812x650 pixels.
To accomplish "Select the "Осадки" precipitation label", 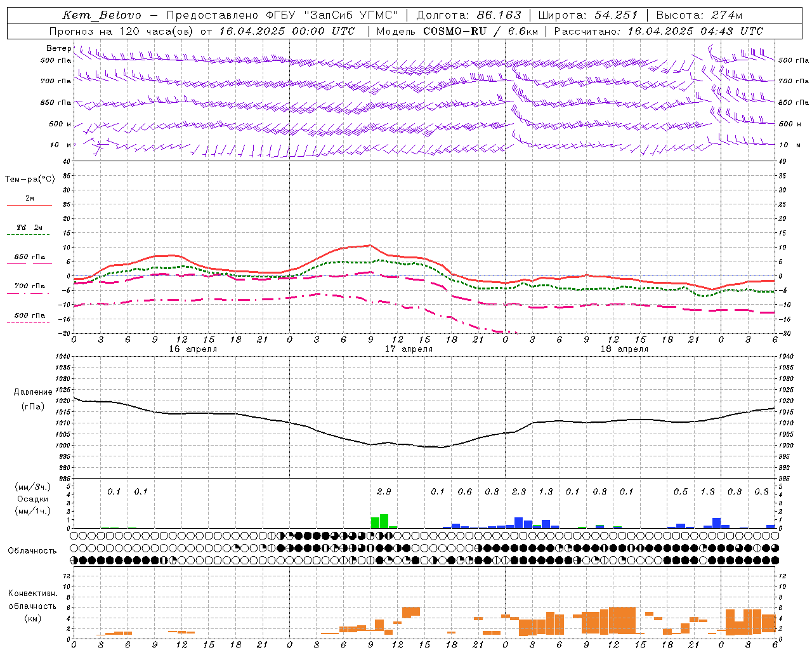I will (x=33, y=499).
